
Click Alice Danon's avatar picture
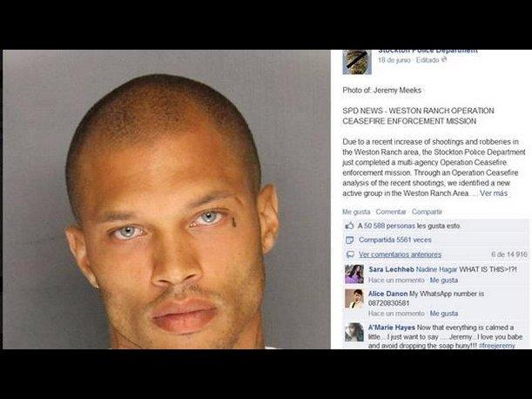pos(354,299)
